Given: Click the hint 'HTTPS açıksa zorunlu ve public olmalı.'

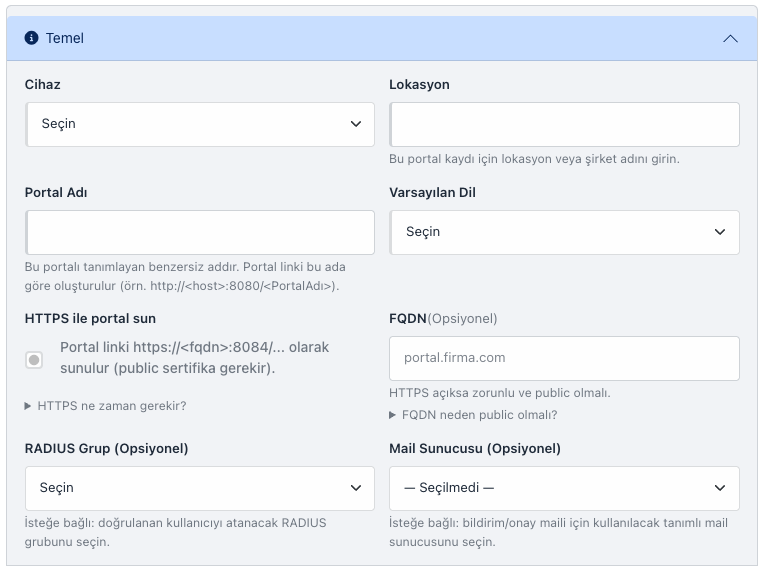Looking at the screenshot, I should click(x=500, y=393).
